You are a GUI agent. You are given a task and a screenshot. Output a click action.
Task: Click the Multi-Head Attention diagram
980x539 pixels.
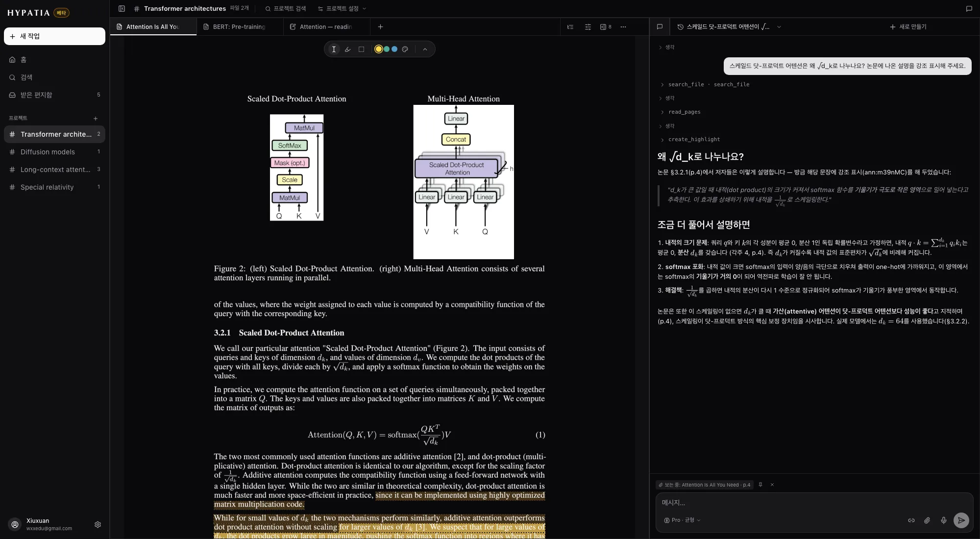464,182
